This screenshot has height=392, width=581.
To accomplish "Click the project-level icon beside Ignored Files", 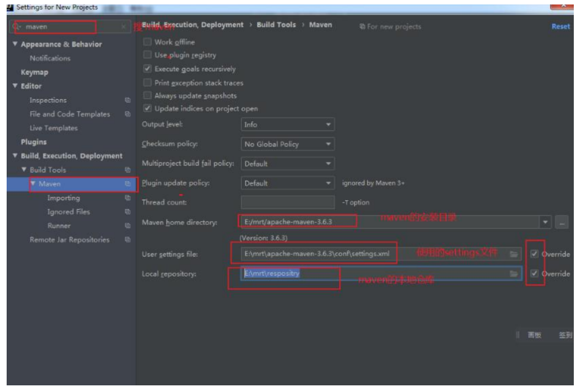I will pos(128,212).
